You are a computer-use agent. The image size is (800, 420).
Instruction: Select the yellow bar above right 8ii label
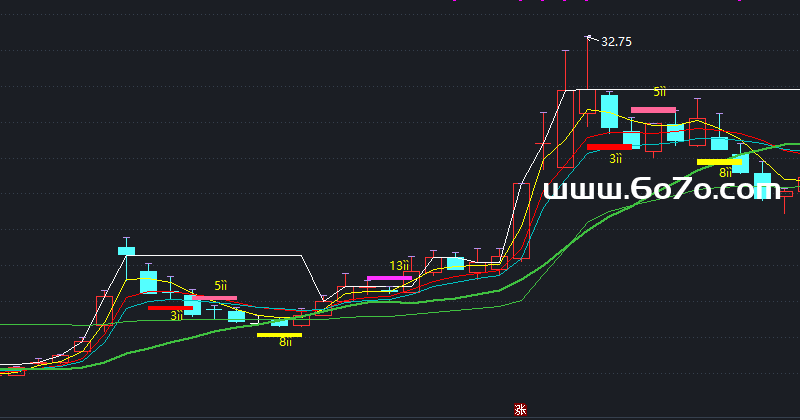pos(719,161)
